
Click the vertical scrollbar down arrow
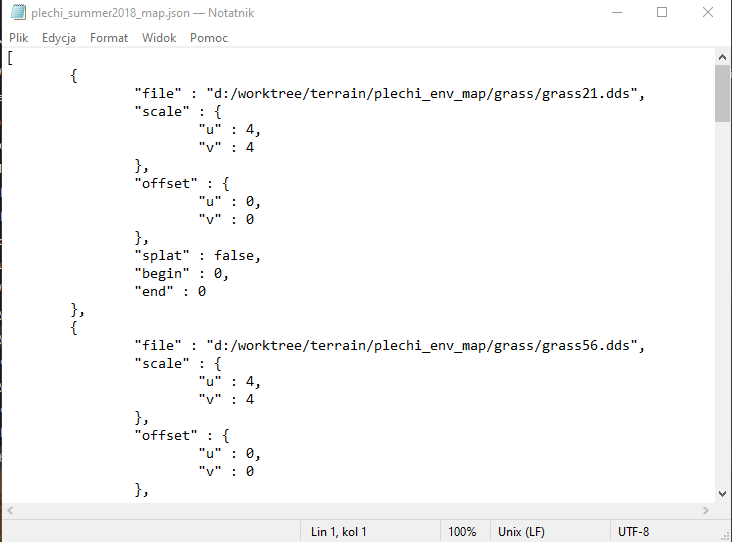pyautogui.click(x=722, y=493)
